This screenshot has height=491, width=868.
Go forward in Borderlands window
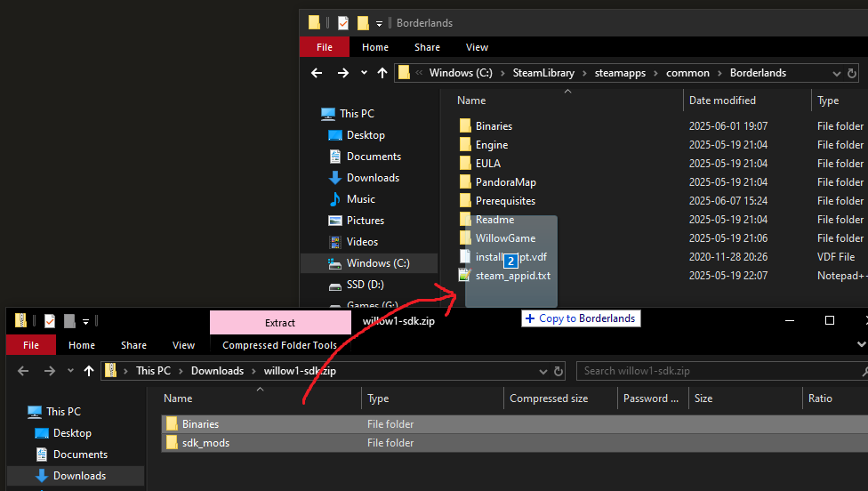tap(343, 73)
